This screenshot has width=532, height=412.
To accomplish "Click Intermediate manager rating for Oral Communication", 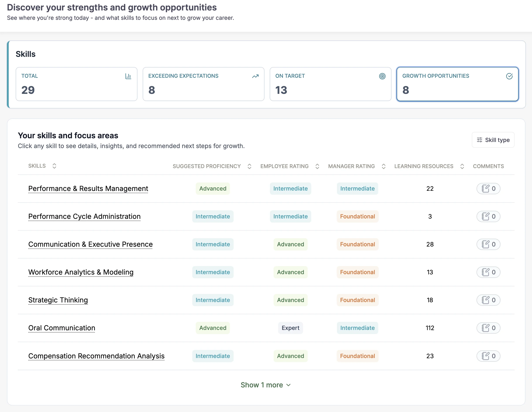I will pyautogui.click(x=357, y=328).
